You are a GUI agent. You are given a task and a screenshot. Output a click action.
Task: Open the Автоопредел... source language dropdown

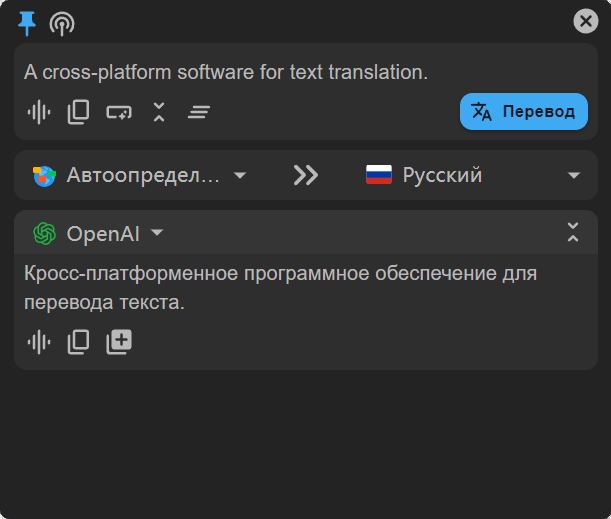click(x=140, y=175)
